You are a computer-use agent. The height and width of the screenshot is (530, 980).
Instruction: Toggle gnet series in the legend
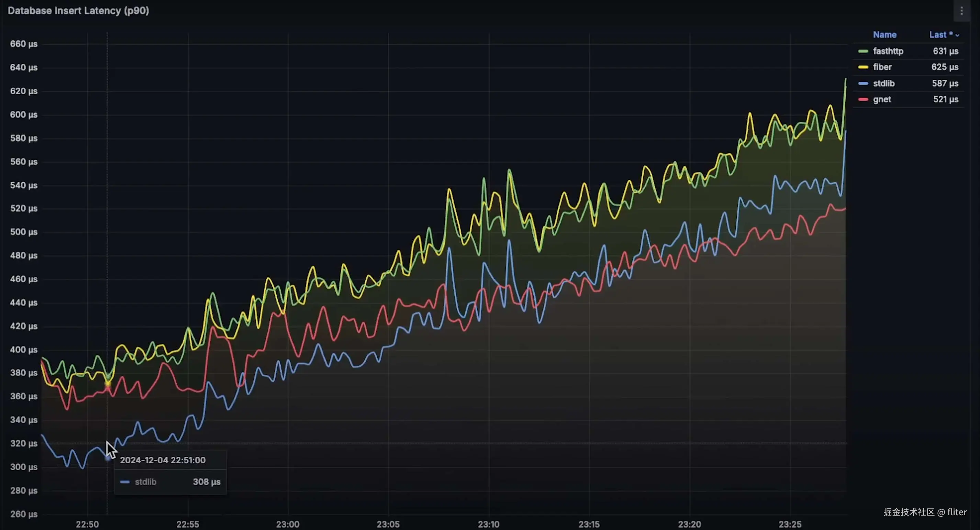tap(881, 100)
